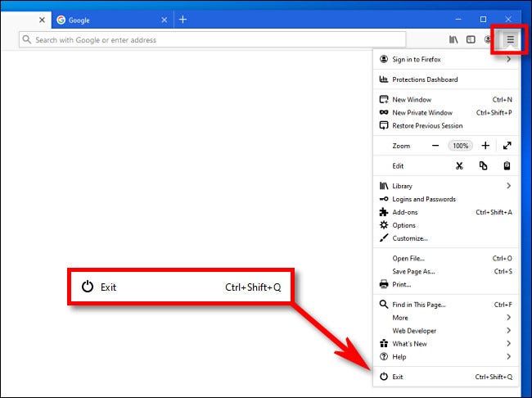Choose Exit at the bottom of menu
Viewport: 532px width, 398px height.
point(398,377)
